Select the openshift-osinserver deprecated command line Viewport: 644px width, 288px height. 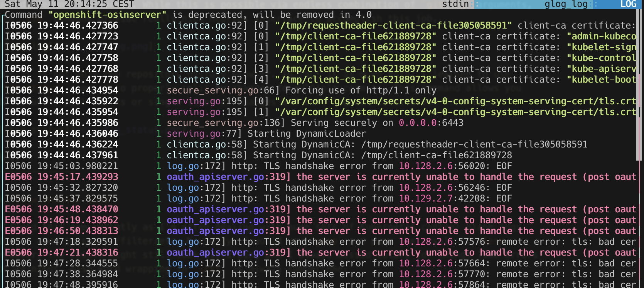(188, 15)
